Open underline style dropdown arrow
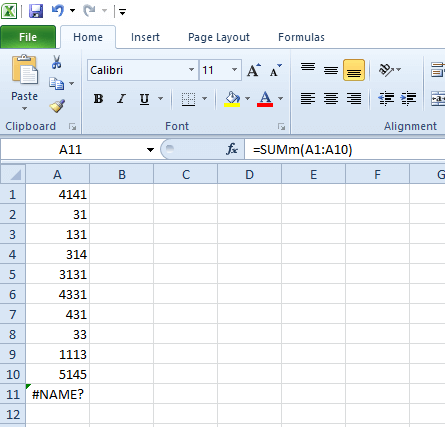445x427 pixels. pos(160,99)
